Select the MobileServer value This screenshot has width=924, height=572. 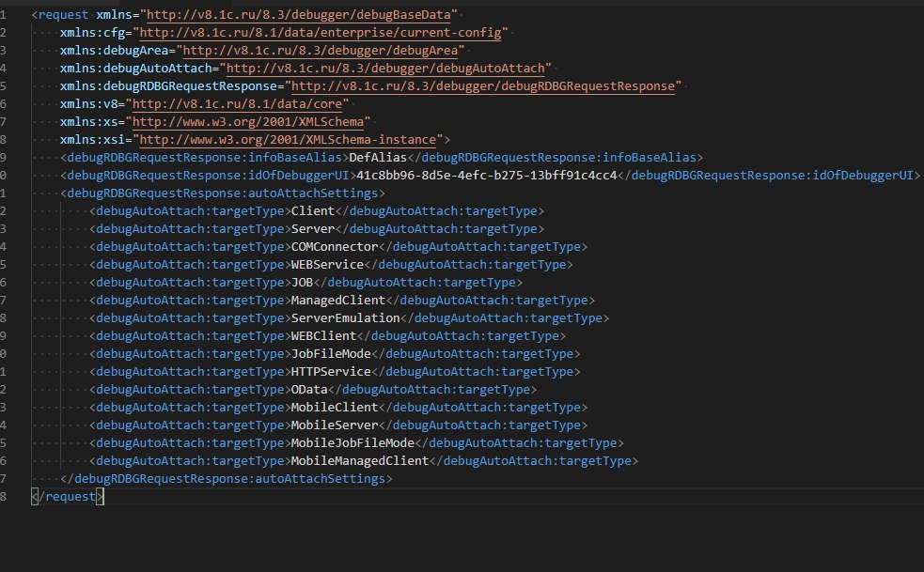tap(335, 425)
